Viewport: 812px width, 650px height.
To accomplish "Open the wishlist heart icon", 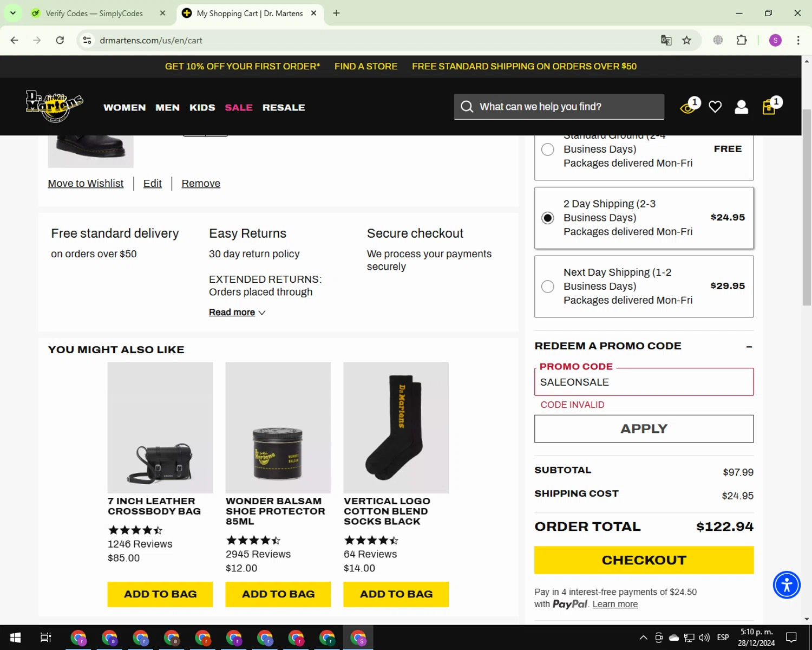I will click(715, 107).
